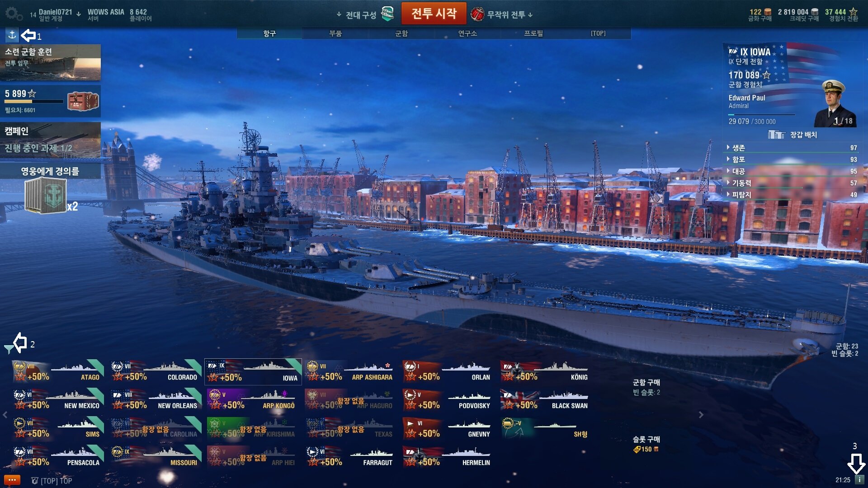Switch to the 연구소 tech tree tab
Viewport: 868px width, 488px height.
467,33
